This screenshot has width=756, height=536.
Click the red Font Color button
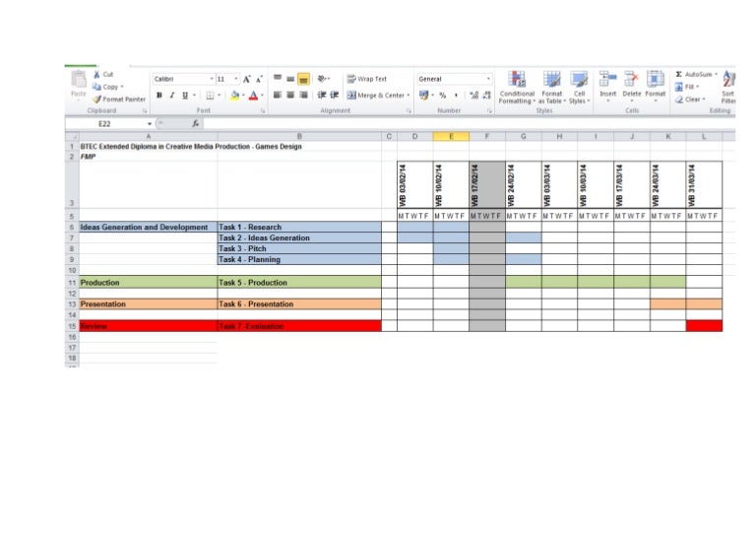(x=253, y=96)
